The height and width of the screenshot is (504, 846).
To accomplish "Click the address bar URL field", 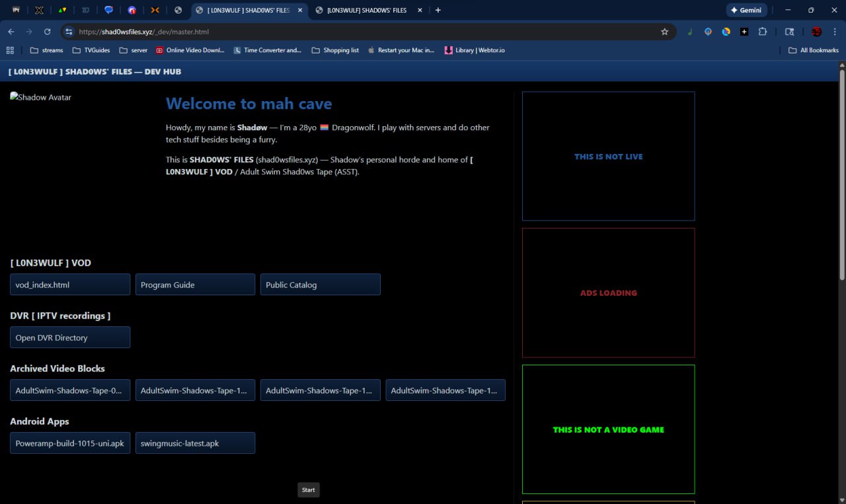I will [x=364, y=32].
